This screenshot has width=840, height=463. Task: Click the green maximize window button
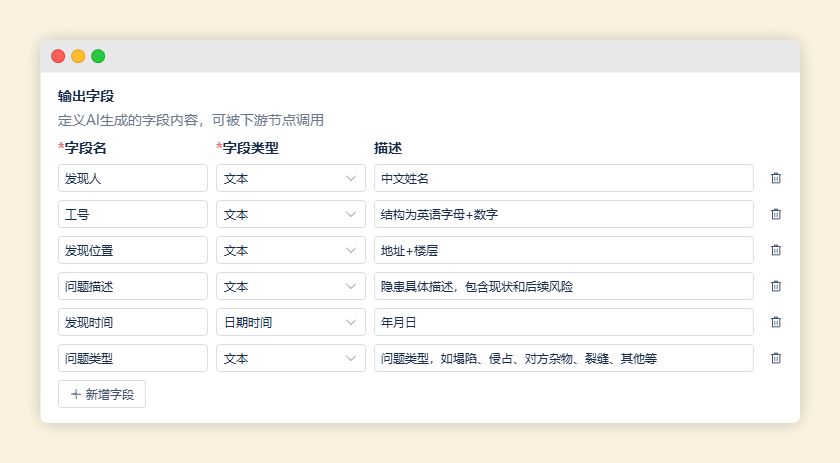coord(98,56)
